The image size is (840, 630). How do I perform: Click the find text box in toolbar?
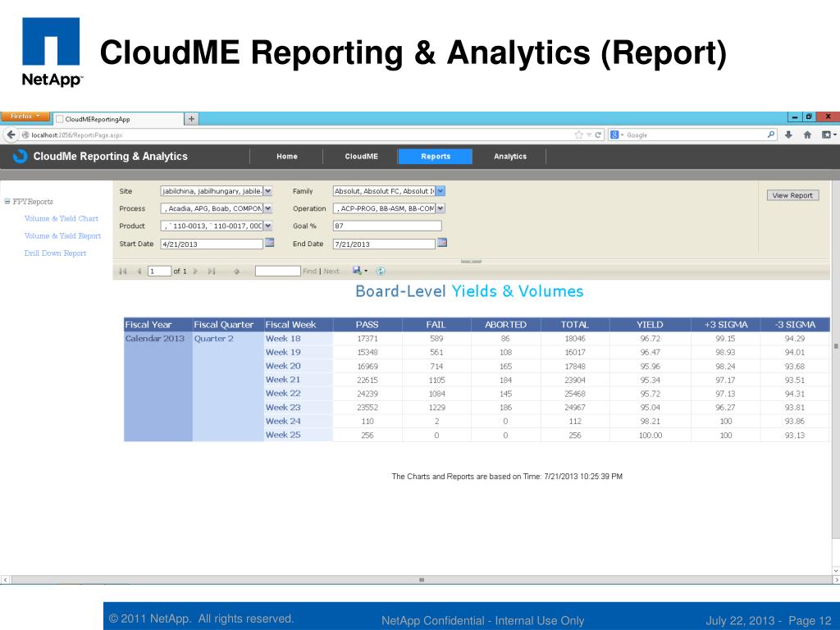277,271
